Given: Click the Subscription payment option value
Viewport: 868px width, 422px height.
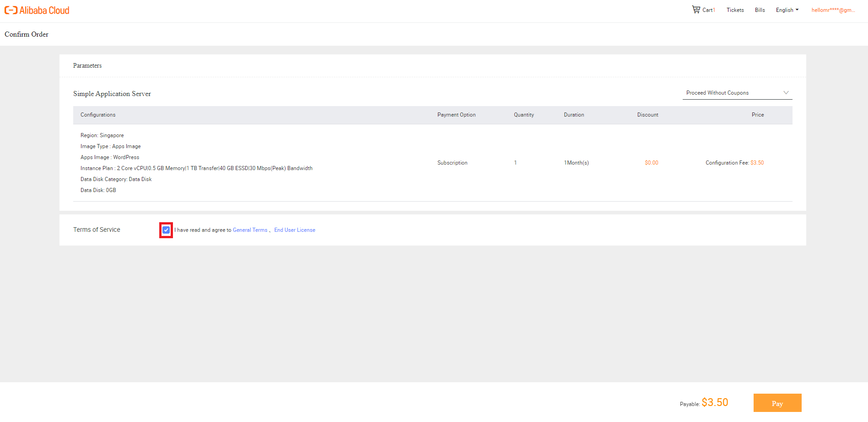Looking at the screenshot, I should [x=453, y=163].
